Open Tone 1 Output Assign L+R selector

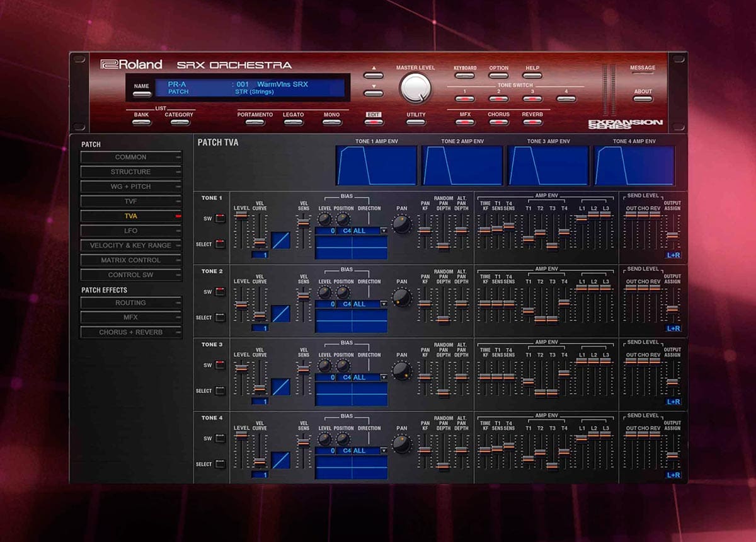[673, 255]
